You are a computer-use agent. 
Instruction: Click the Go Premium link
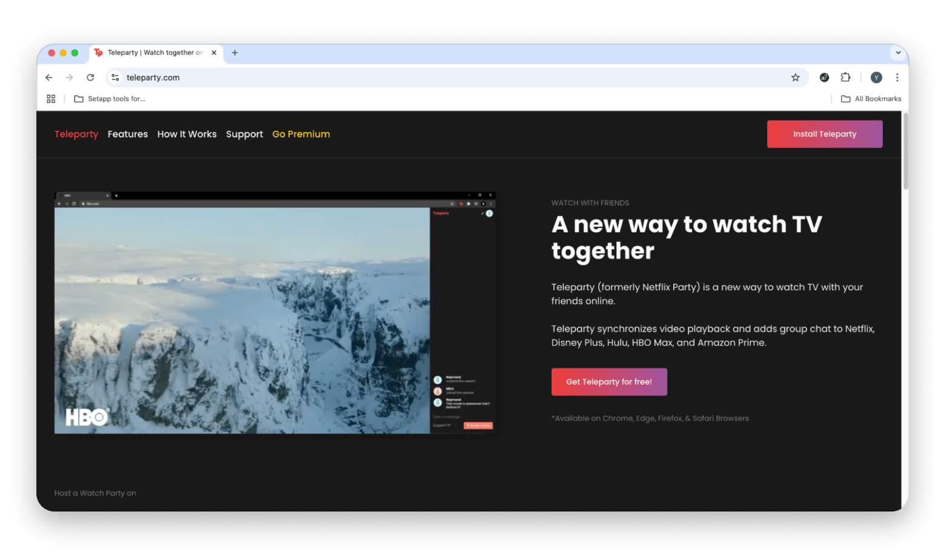click(301, 134)
